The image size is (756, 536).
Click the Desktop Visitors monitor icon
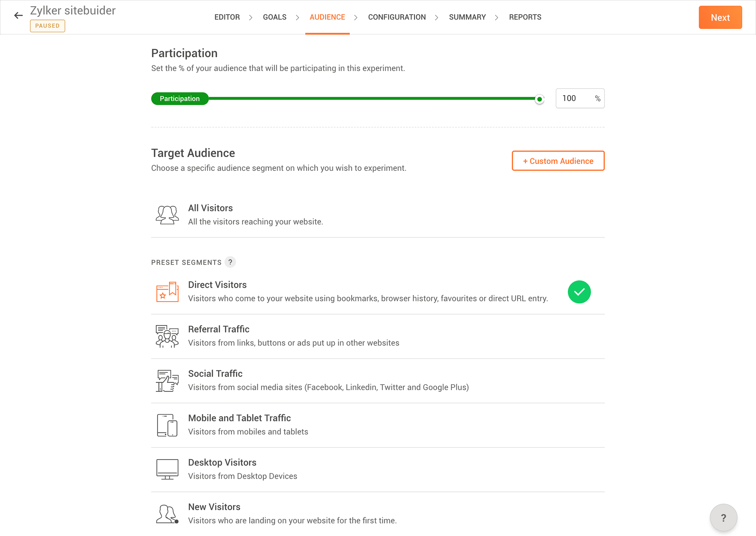[167, 469]
